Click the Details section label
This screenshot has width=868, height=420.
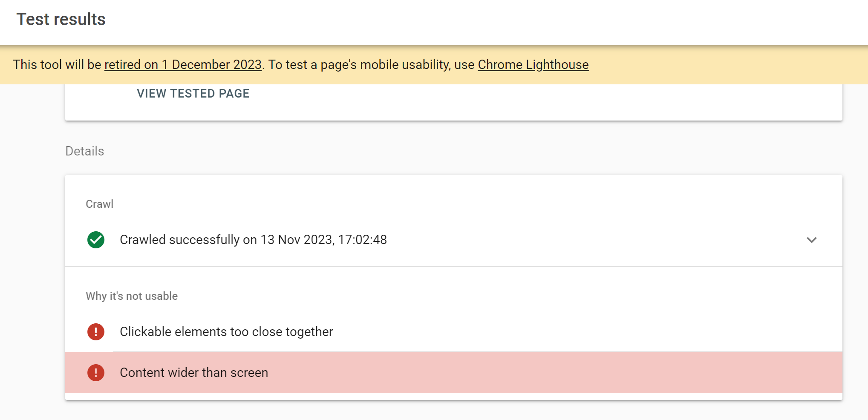point(84,151)
